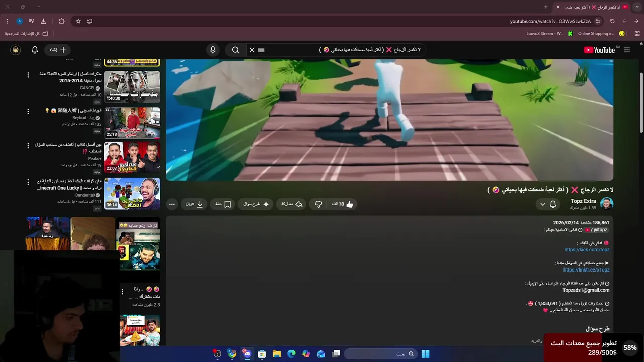Open the Chrome profile avatar button
The width and height of the screenshot is (644, 362).
(19, 21)
